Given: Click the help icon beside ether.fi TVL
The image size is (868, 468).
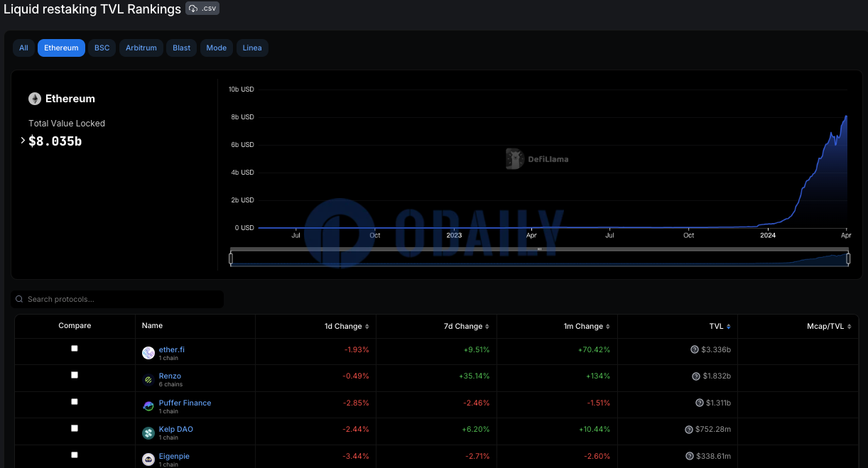Looking at the screenshot, I should [x=695, y=349].
